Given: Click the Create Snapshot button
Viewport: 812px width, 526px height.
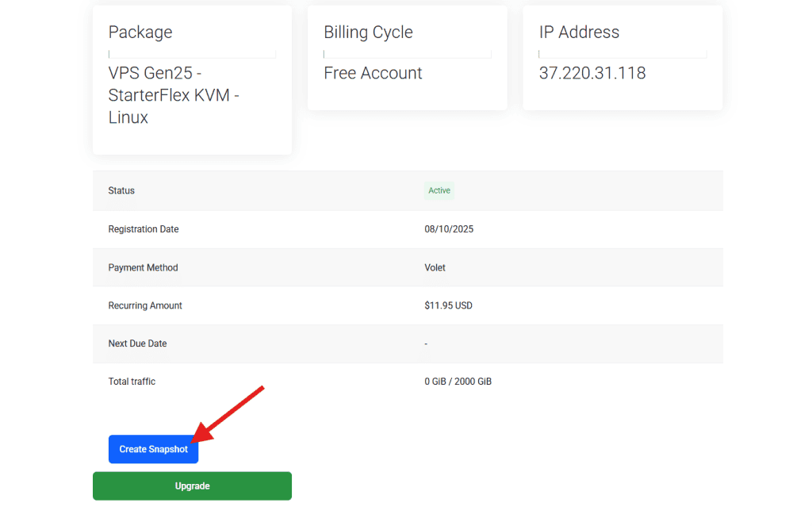Looking at the screenshot, I should click(153, 449).
